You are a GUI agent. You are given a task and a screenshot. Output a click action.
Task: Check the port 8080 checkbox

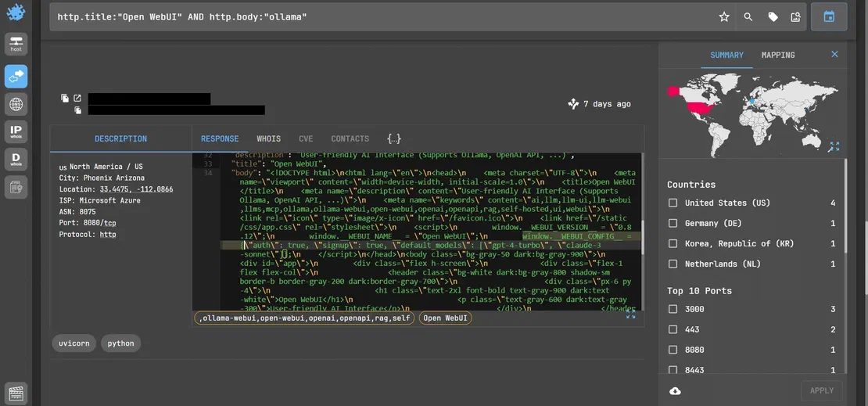click(x=673, y=350)
